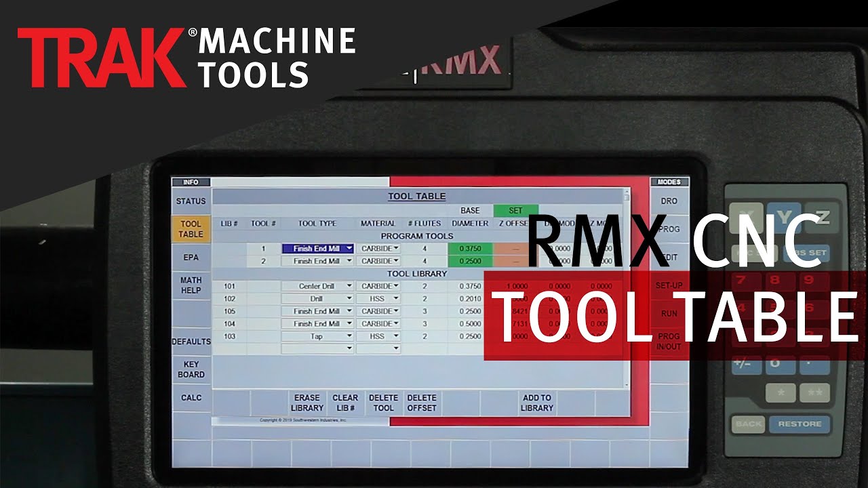Tap DELETE OFFSET soft key
868x488 pixels.
click(422, 403)
